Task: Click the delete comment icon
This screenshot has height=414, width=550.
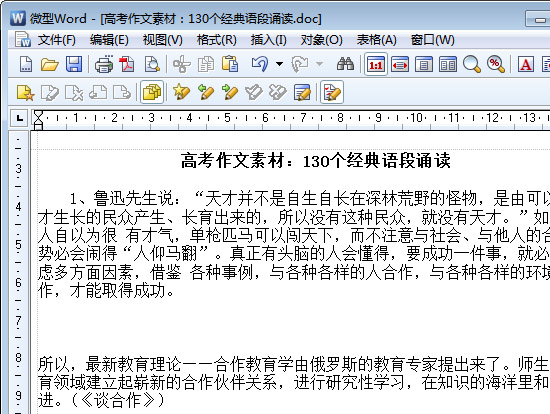Action: point(74,93)
